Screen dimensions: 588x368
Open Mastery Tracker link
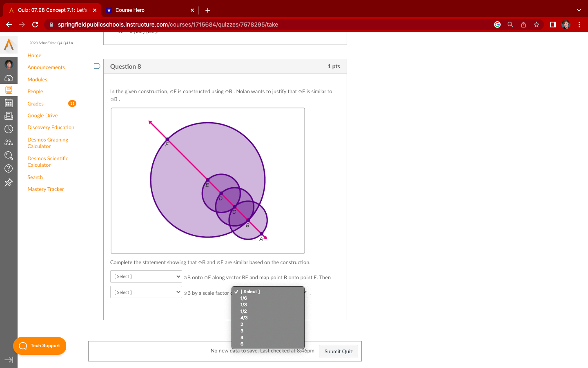point(46,189)
